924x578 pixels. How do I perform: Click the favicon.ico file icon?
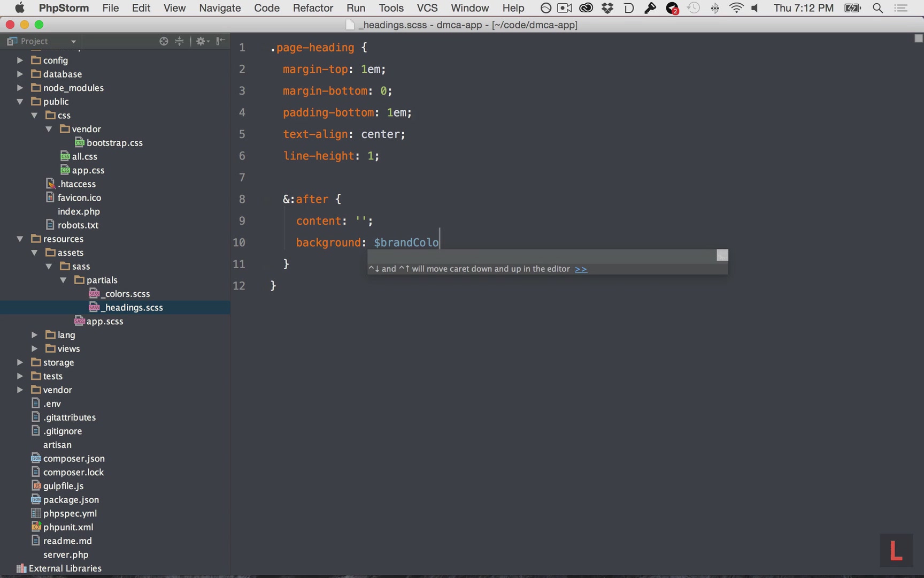[50, 197]
